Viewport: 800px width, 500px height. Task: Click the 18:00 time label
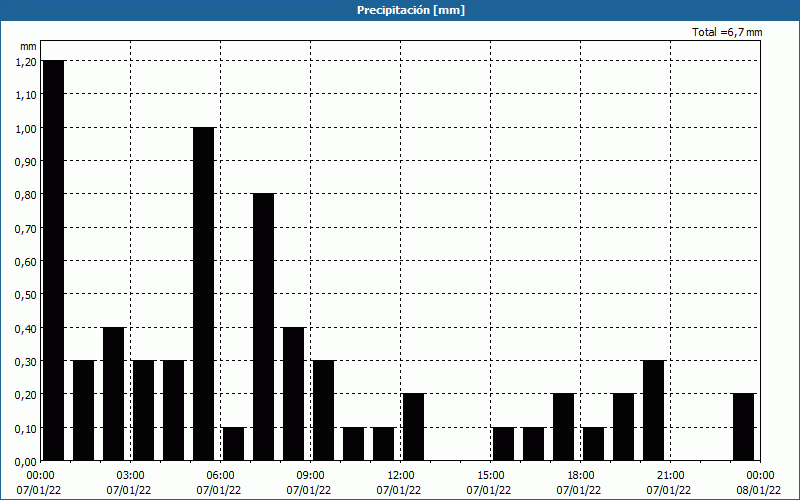(581, 476)
